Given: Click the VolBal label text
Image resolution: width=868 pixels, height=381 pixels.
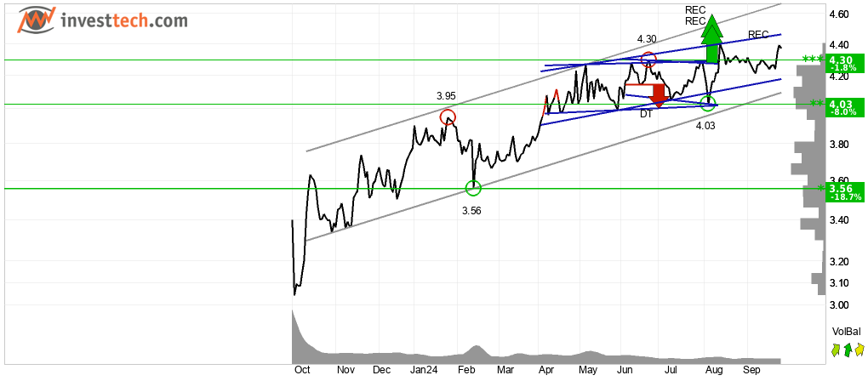Looking at the screenshot, I should click(x=847, y=332).
